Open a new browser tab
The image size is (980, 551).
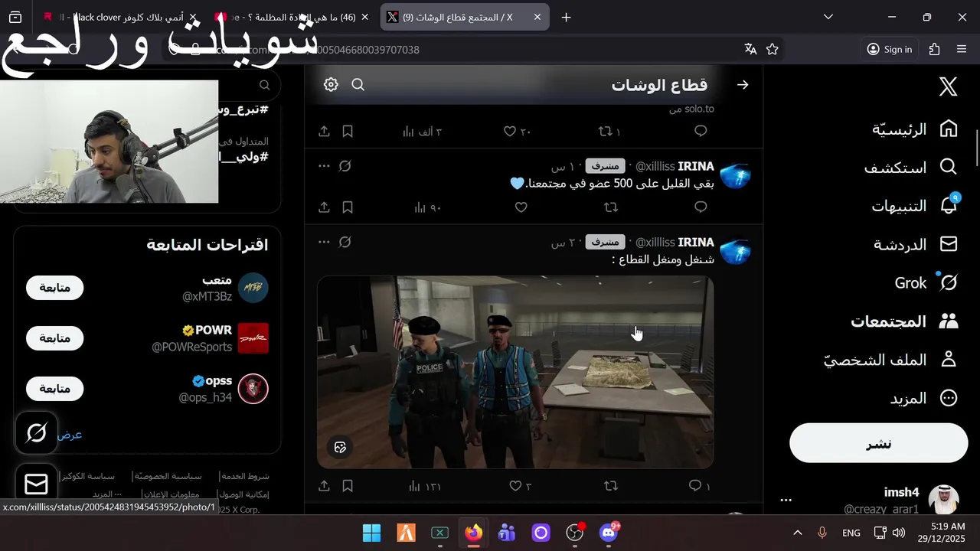point(566,17)
